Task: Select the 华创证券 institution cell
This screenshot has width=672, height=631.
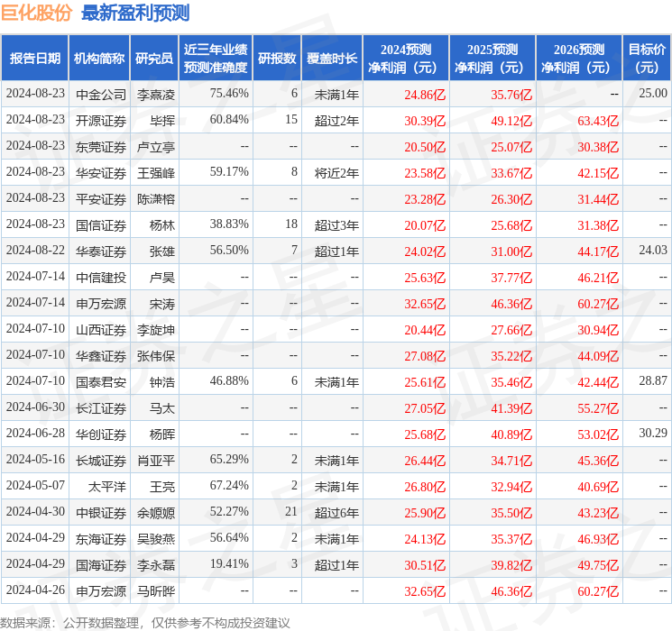Action: (101, 434)
